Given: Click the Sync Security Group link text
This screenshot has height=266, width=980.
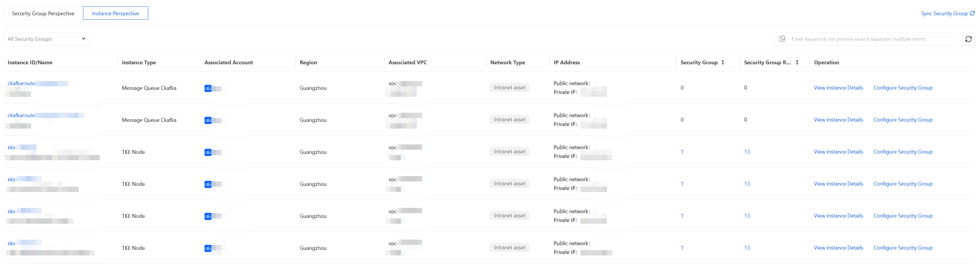Looking at the screenshot, I should pos(944,13).
